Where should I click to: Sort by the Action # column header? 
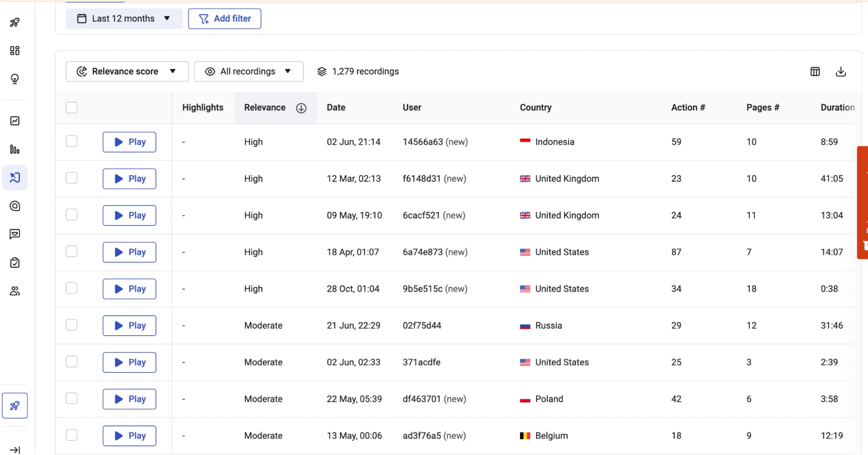(688, 108)
